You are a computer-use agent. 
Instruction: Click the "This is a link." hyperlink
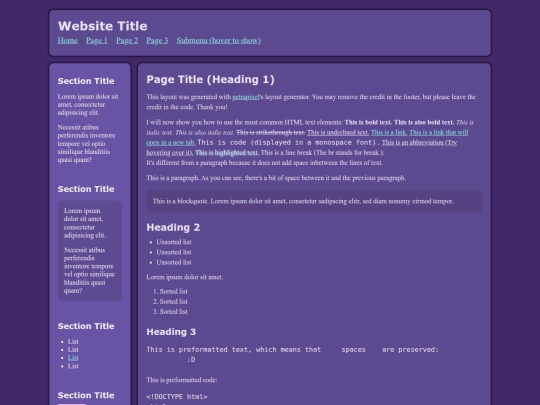click(389, 132)
